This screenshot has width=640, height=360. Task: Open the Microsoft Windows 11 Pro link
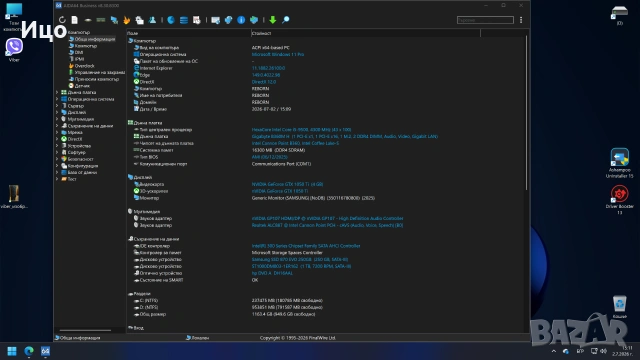278,54
